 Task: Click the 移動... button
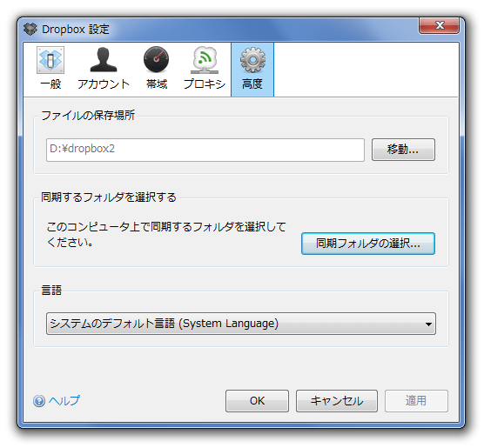[x=403, y=150]
